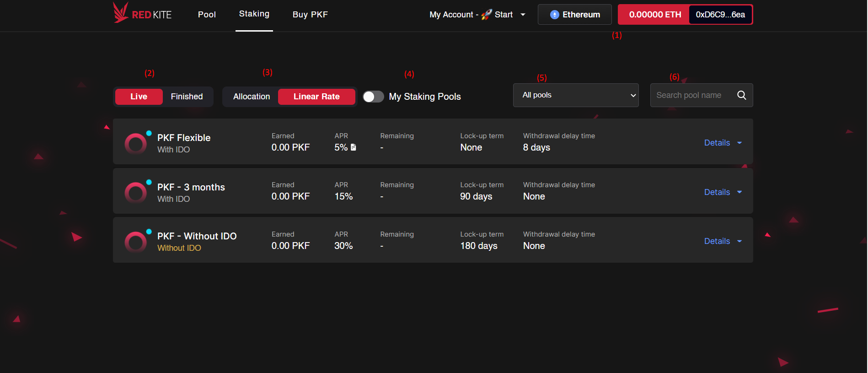Click the PKF - 3 months pool ring icon

(136, 193)
